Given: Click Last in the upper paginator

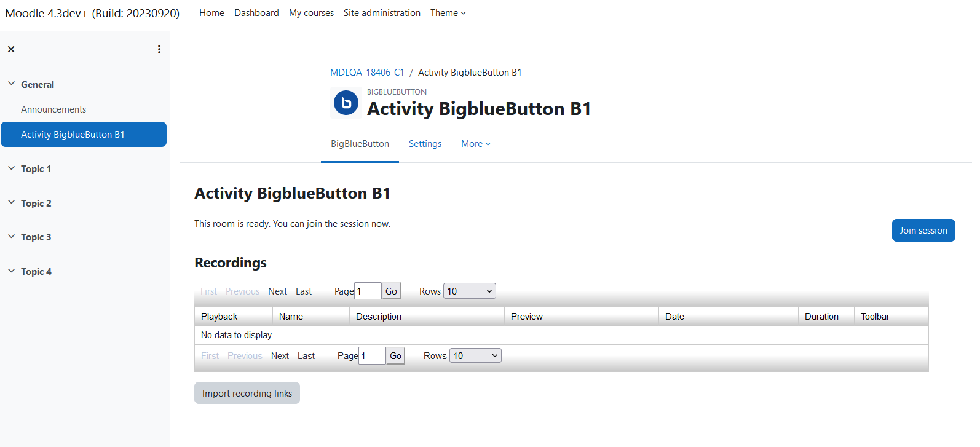Looking at the screenshot, I should point(304,291).
